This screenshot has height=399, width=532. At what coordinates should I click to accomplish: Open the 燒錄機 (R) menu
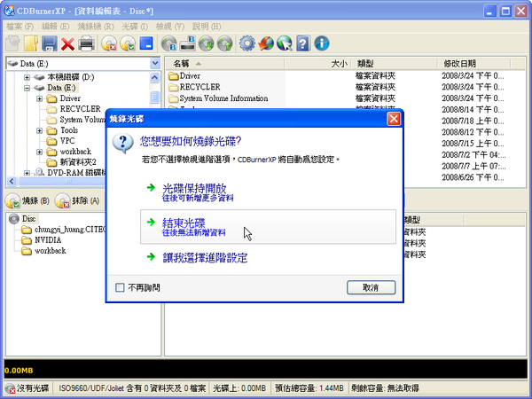click(96, 27)
